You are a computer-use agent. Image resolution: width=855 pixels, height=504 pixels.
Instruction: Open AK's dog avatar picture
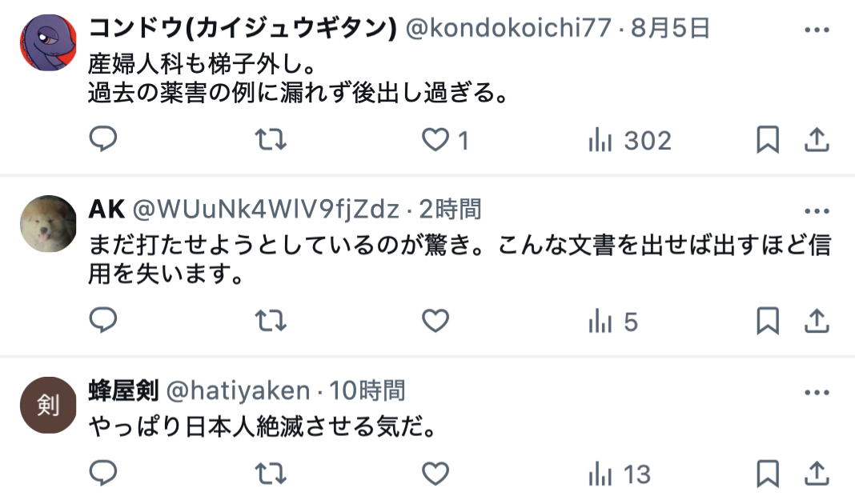click(48, 223)
